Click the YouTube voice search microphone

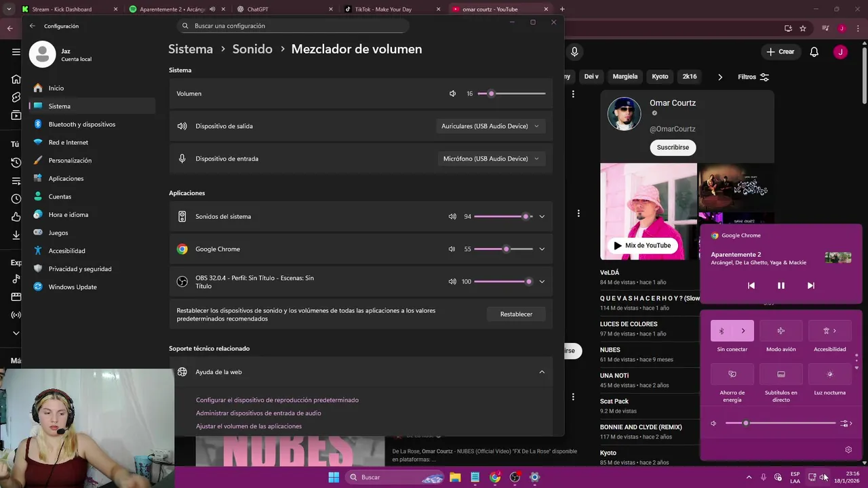coord(574,52)
